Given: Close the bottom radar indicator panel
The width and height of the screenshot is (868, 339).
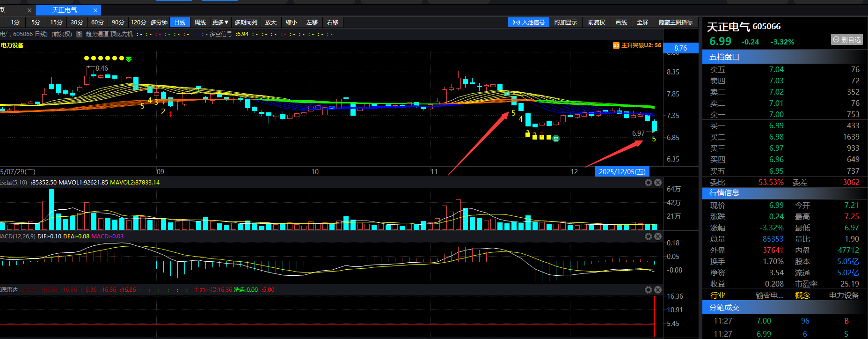Looking at the screenshot, I should (658, 290).
